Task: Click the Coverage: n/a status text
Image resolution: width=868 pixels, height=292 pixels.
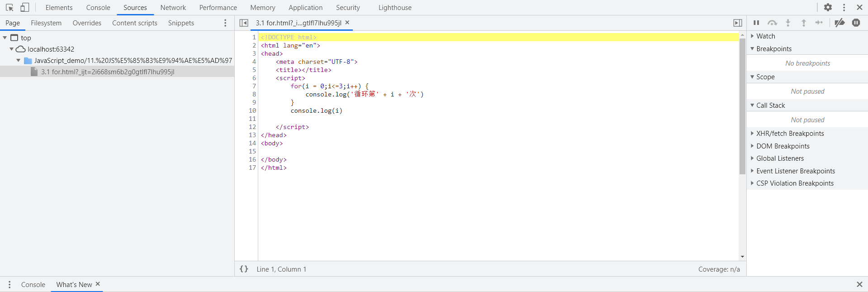Action: point(719,269)
